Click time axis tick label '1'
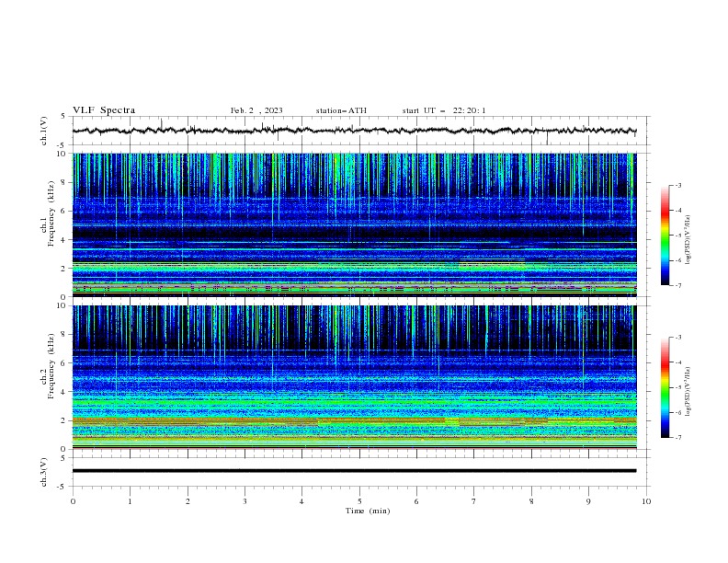The height and width of the screenshot is (563, 728). [x=130, y=501]
